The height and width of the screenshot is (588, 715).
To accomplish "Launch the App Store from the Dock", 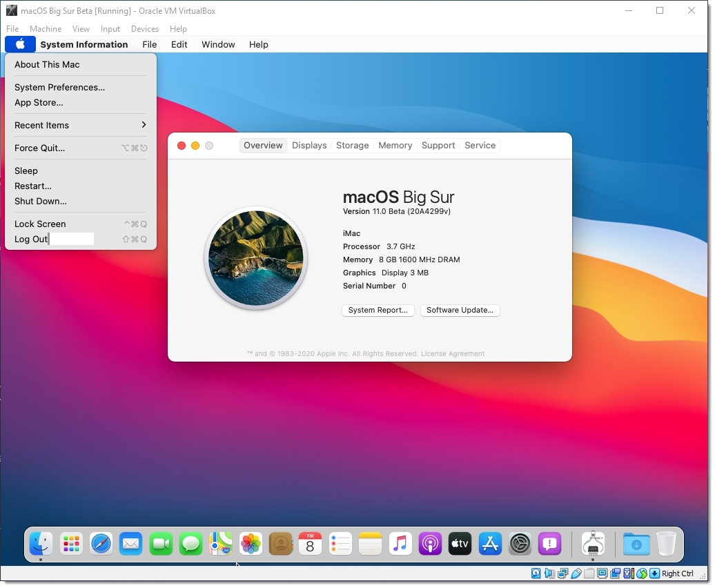I will pos(490,544).
